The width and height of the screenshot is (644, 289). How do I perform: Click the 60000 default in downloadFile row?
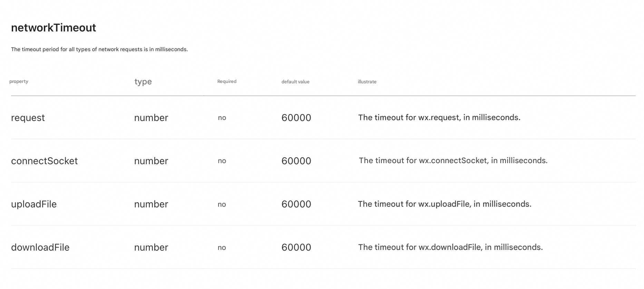click(x=296, y=248)
